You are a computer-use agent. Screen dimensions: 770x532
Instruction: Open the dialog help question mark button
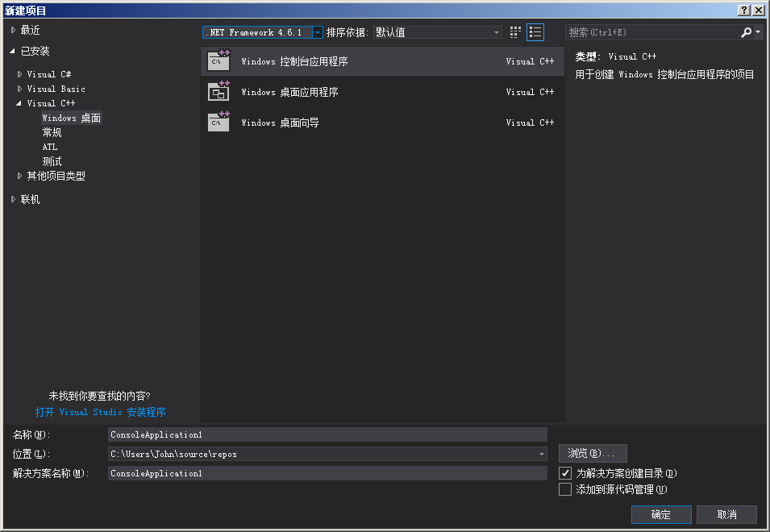744,10
